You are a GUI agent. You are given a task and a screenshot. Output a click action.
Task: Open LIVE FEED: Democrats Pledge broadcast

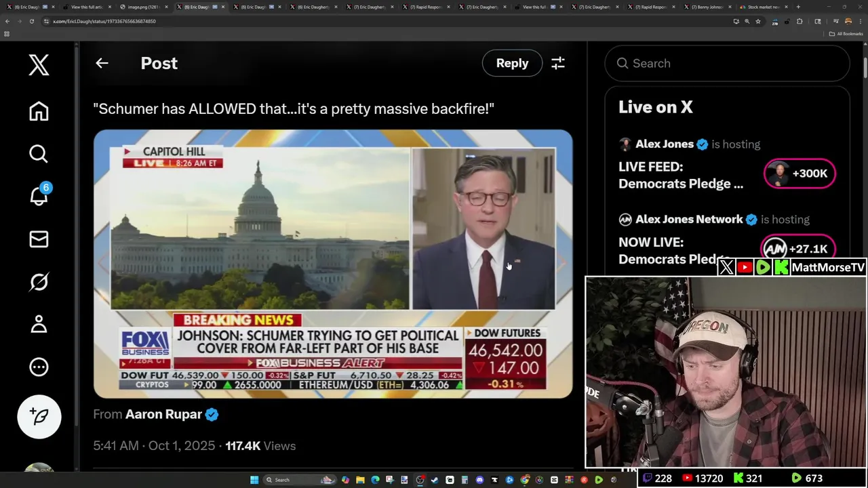(x=681, y=175)
